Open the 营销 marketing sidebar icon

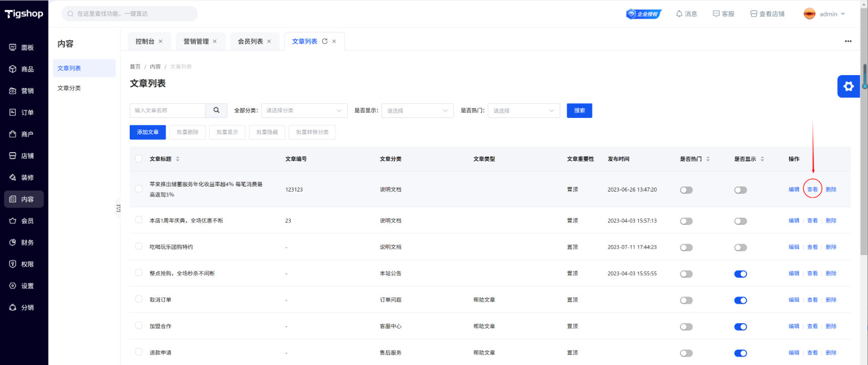tap(13, 91)
